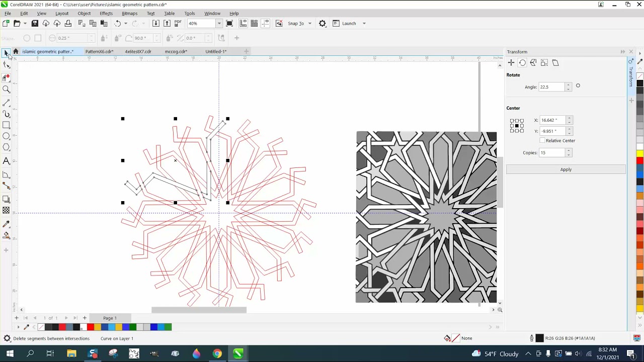Adjust the Copies value stepper

569,153
